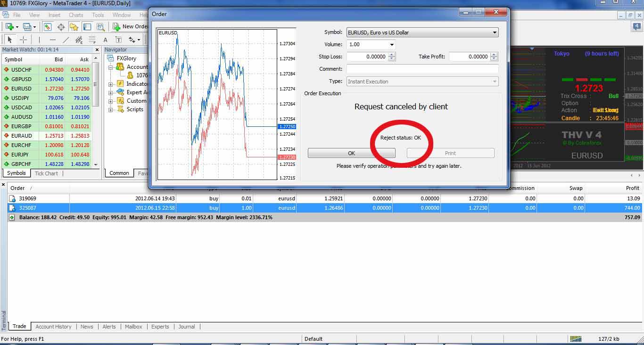Toggle the Terminal panel toolbar icon
Screen dimensions: 644x345
87,27
